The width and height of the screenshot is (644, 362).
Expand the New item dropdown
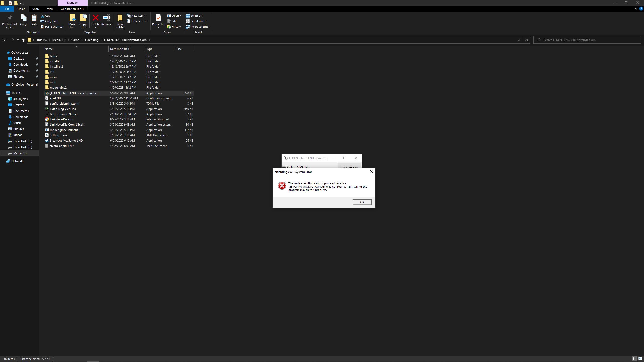coord(137,16)
